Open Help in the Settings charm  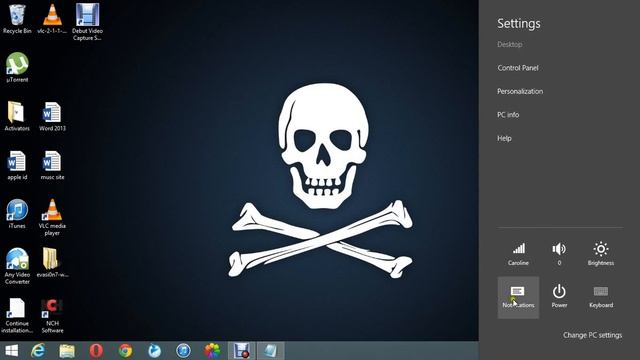504,138
